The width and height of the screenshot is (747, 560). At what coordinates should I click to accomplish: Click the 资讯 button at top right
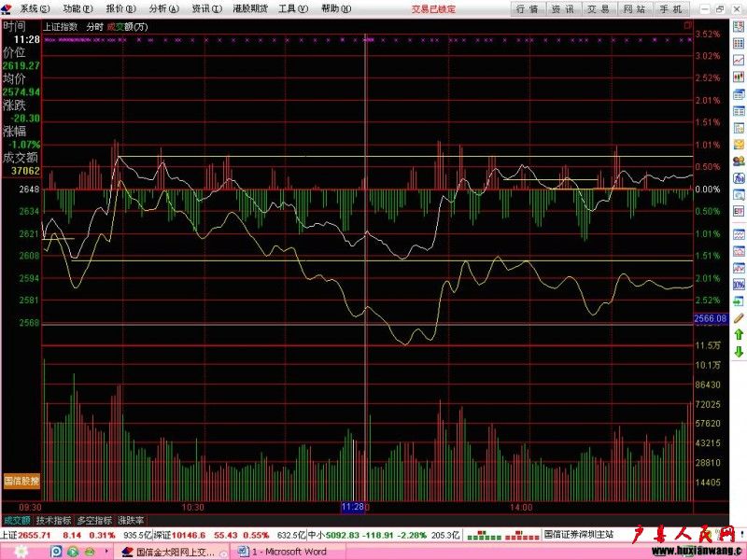(563, 9)
